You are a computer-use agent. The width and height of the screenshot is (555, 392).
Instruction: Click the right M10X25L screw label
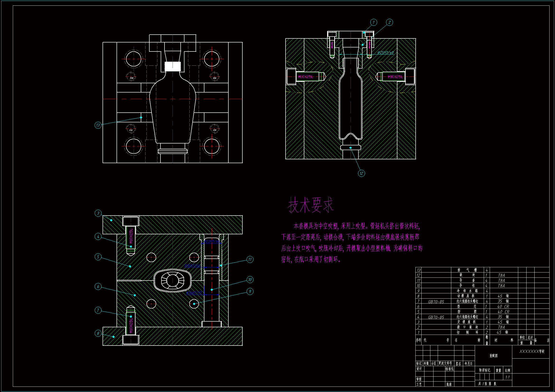click(x=395, y=77)
